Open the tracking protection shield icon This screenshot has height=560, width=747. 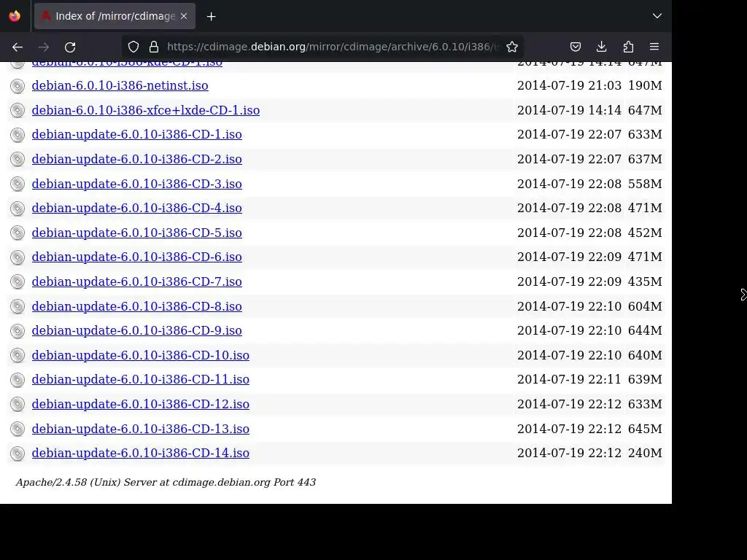coord(133,47)
